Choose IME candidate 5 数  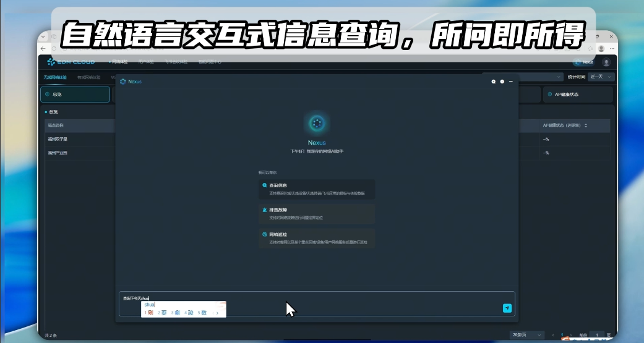tap(202, 313)
